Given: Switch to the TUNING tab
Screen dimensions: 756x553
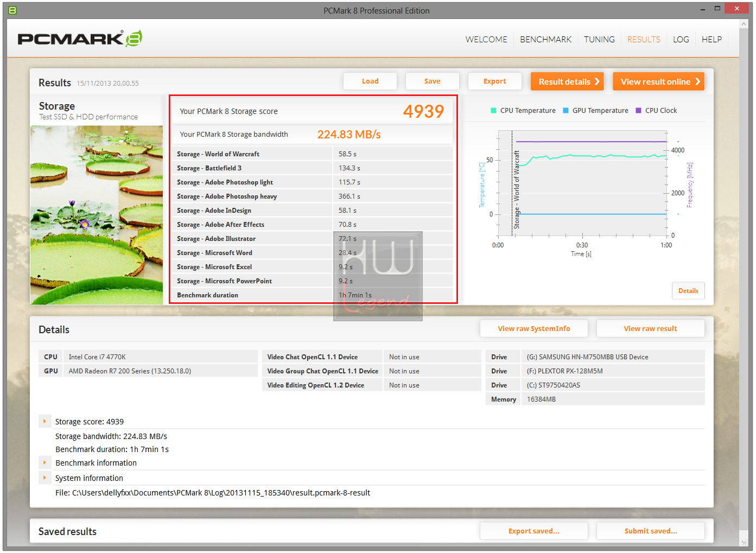Looking at the screenshot, I should 599,40.
